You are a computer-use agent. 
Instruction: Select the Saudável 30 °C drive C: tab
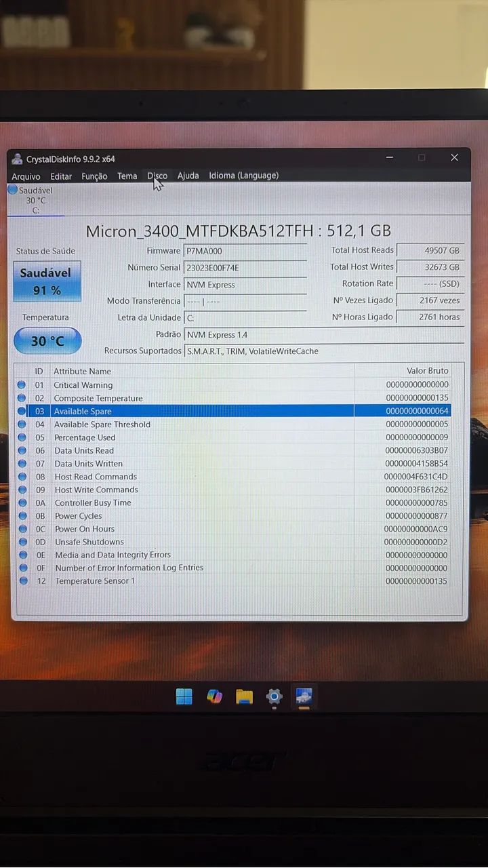click(x=35, y=200)
